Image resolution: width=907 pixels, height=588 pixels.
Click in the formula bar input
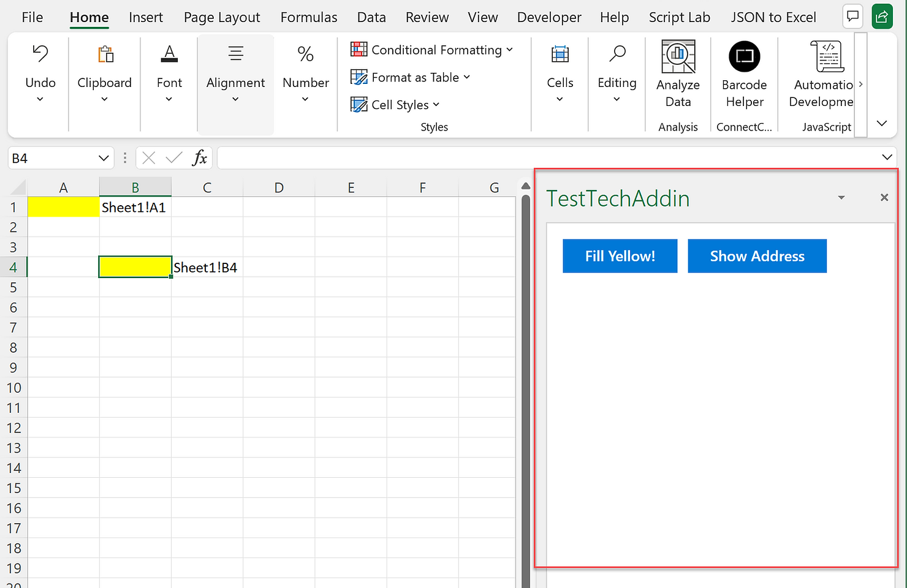(547, 158)
